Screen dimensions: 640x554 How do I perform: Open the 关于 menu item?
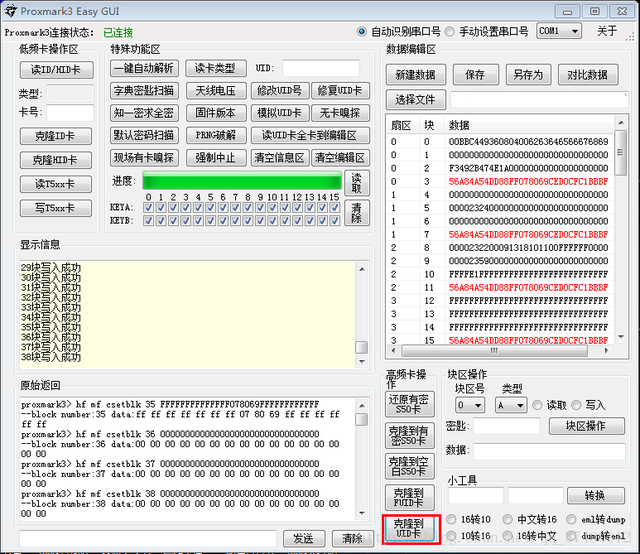607,31
